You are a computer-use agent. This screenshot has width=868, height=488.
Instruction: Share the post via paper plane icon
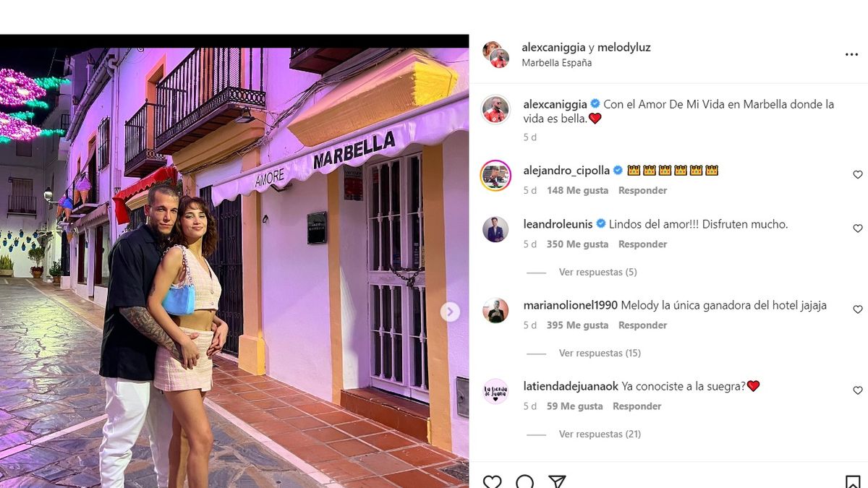(557, 482)
